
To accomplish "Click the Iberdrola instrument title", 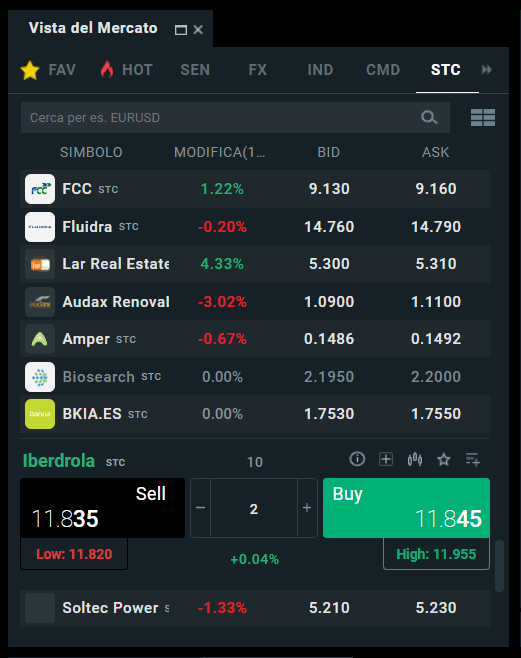I will pyautogui.click(x=59, y=461).
